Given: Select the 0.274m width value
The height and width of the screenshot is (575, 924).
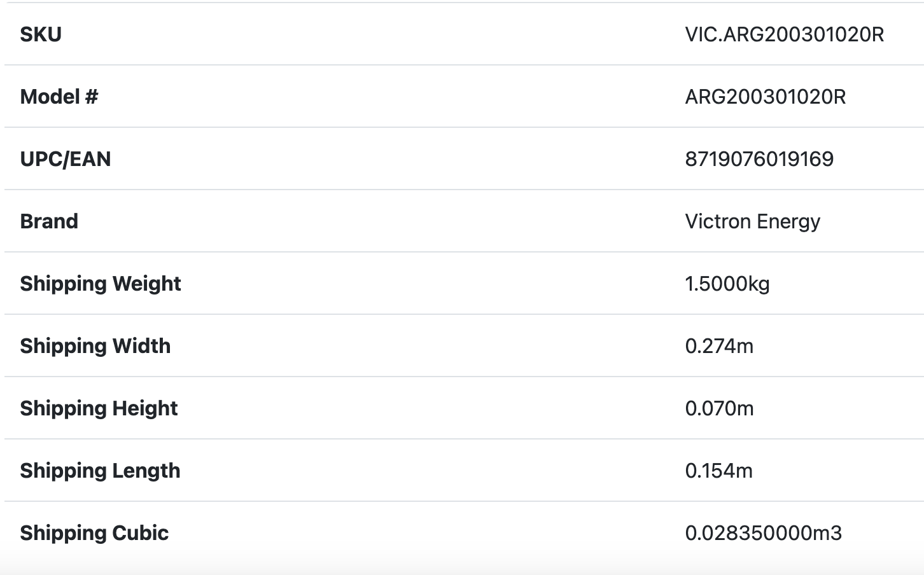Looking at the screenshot, I should tap(719, 346).
